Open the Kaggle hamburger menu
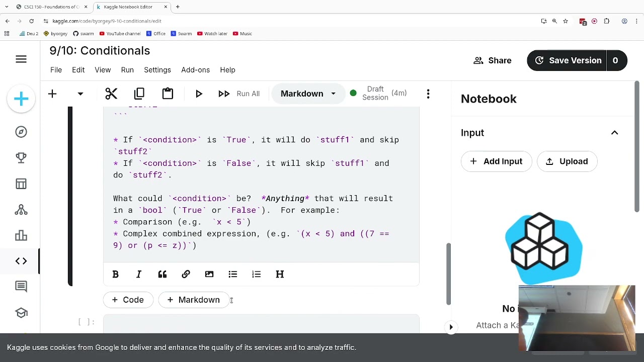 click(21, 59)
